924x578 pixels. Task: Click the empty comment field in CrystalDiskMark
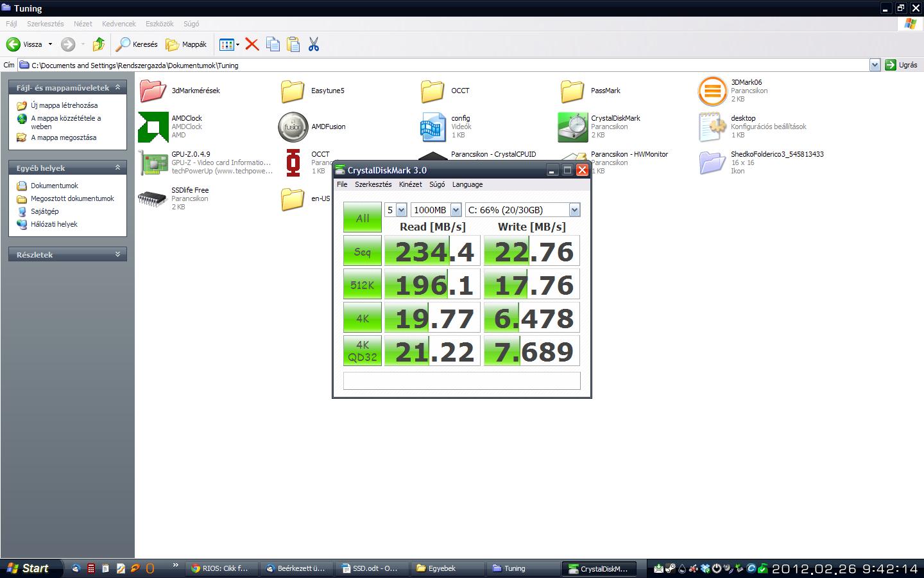coord(462,380)
